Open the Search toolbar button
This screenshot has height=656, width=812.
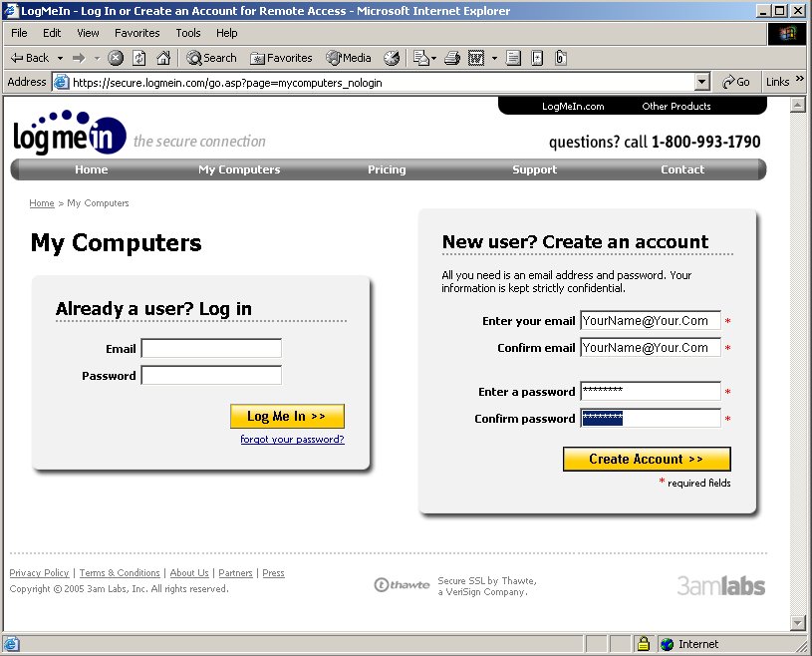pos(211,58)
